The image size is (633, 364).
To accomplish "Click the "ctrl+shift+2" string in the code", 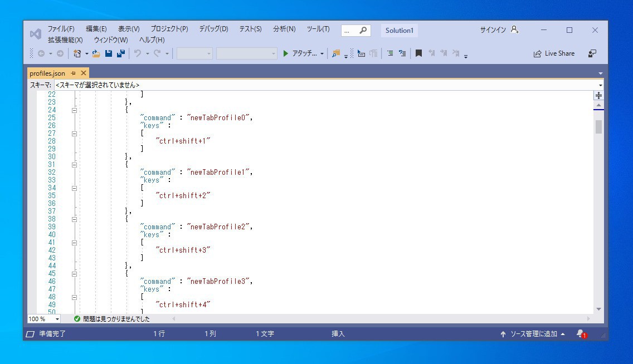I will tap(183, 195).
